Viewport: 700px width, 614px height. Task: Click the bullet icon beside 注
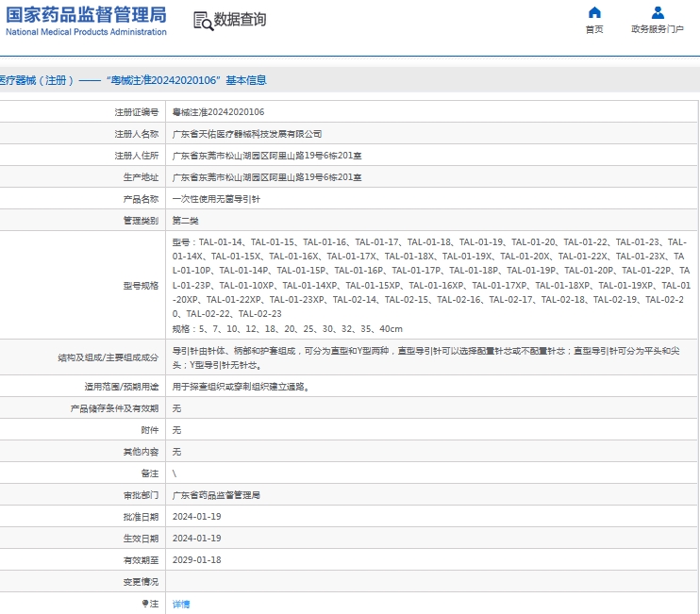[145, 604]
